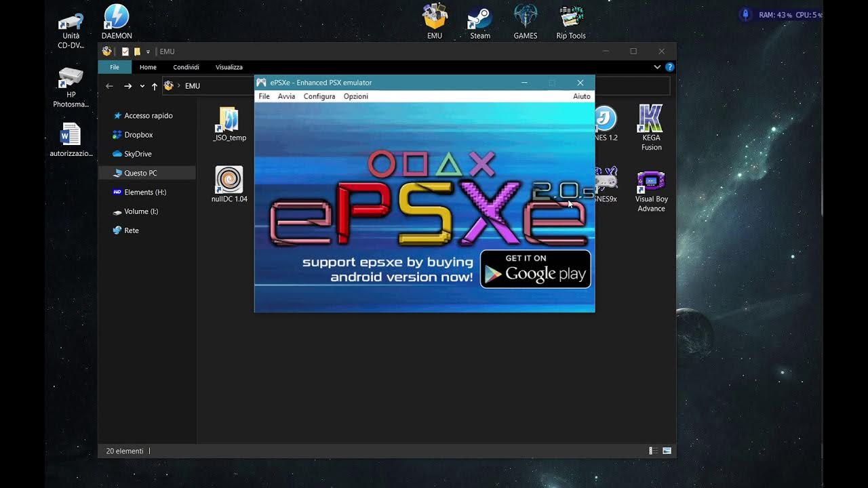
Task: Switch to the Condividi ribbon tab
Action: [x=186, y=67]
